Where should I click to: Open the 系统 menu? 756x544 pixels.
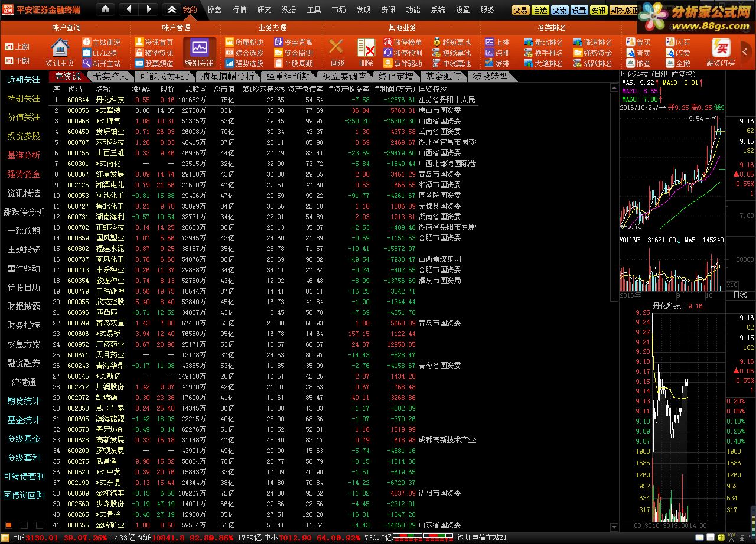click(x=438, y=10)
